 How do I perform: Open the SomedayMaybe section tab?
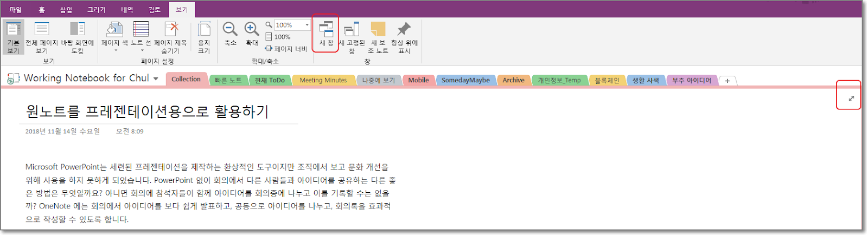pyautogui.click(x=465, y=80)
